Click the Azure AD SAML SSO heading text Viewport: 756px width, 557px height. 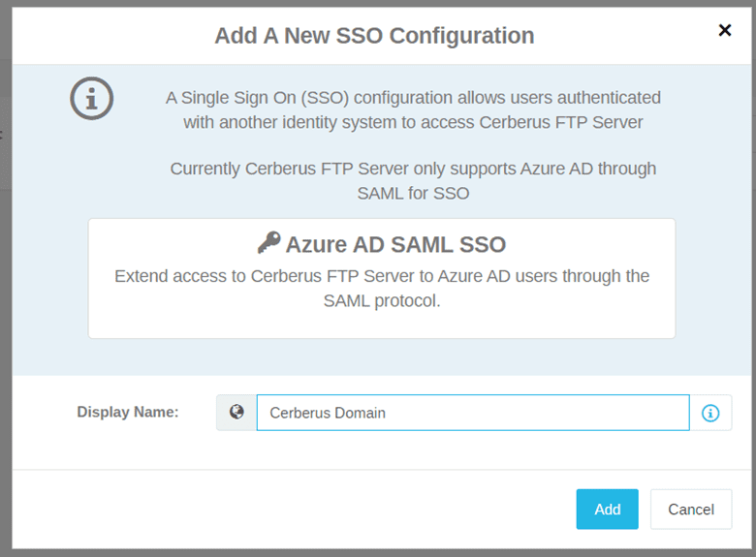point(395,244)
